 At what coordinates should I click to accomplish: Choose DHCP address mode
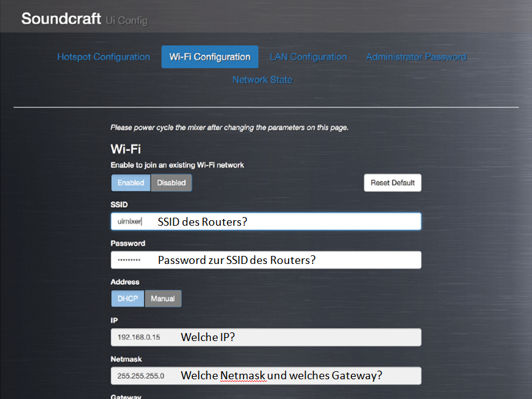coord(128,298)
